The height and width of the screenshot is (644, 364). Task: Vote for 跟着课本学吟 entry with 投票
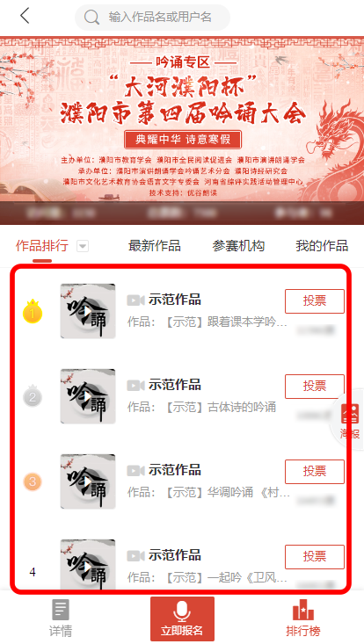point(315,301)
